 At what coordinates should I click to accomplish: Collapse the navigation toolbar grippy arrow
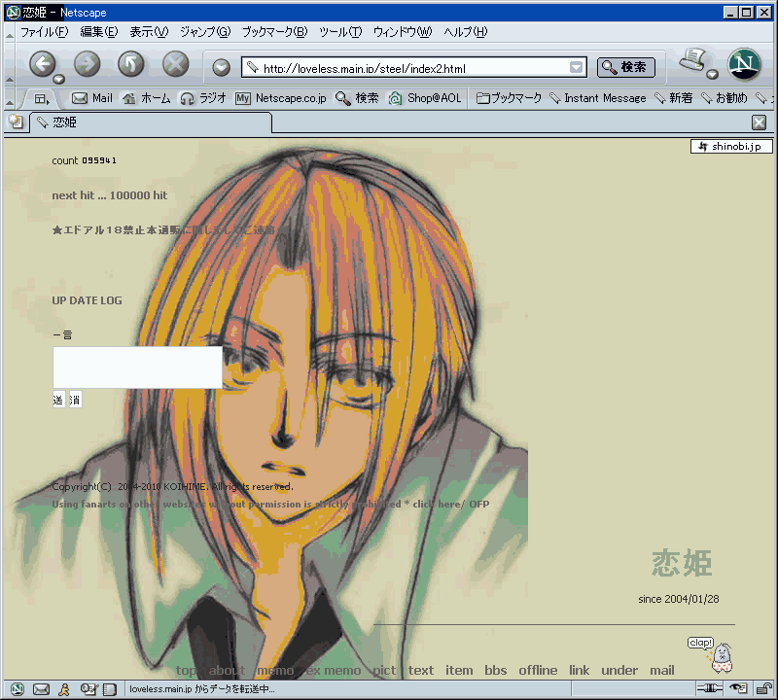(x=10, y=80)
